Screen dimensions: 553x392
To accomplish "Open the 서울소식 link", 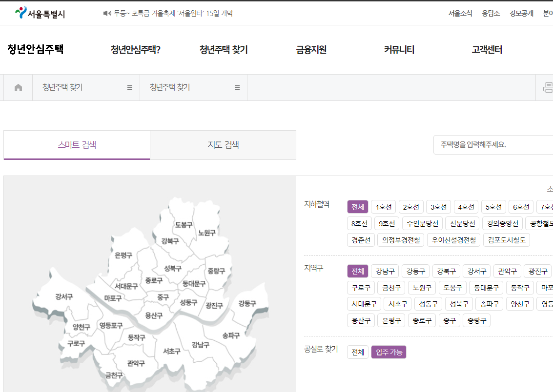I will coord(460,13).
